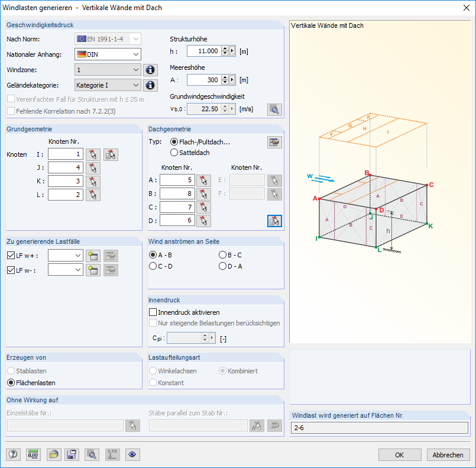Click units and decimals 0.00 icon
The height and width of the screenshot is (468, 476).
(x=33, y=454)
